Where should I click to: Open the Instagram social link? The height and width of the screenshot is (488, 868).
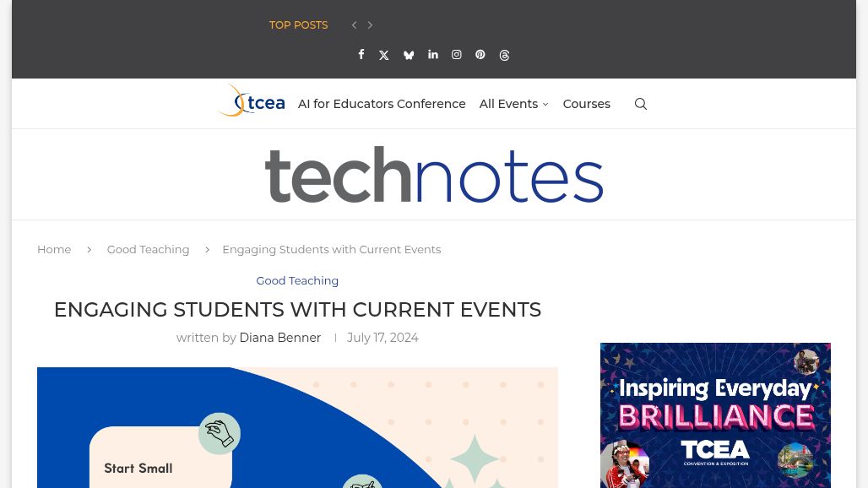pyautogui.click(x=457, y=55)
